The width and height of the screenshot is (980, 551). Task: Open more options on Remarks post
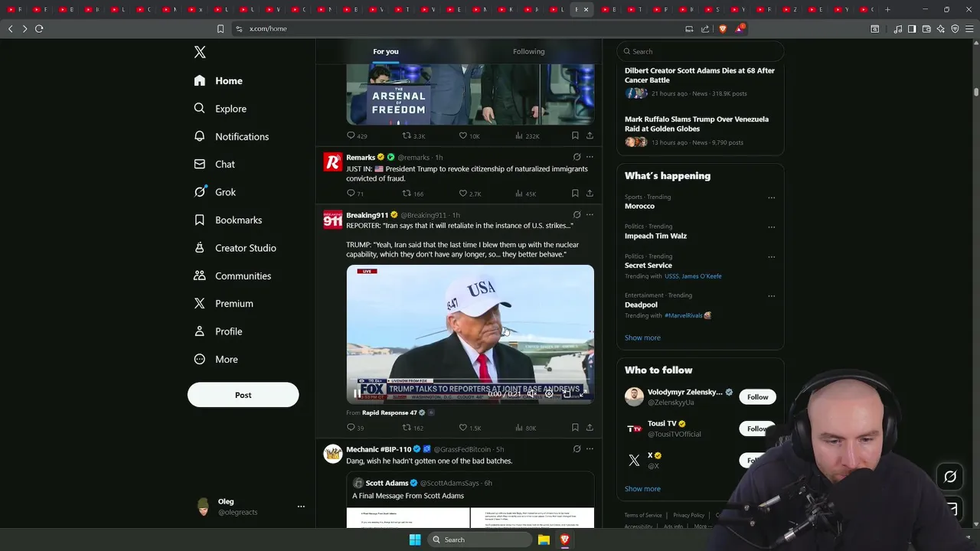tap(590, 157)
